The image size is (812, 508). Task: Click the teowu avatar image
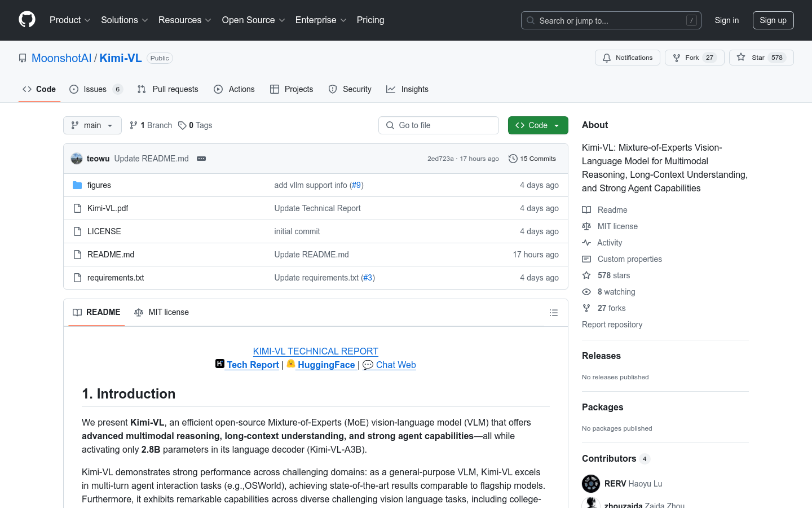(x=77, y=159)
